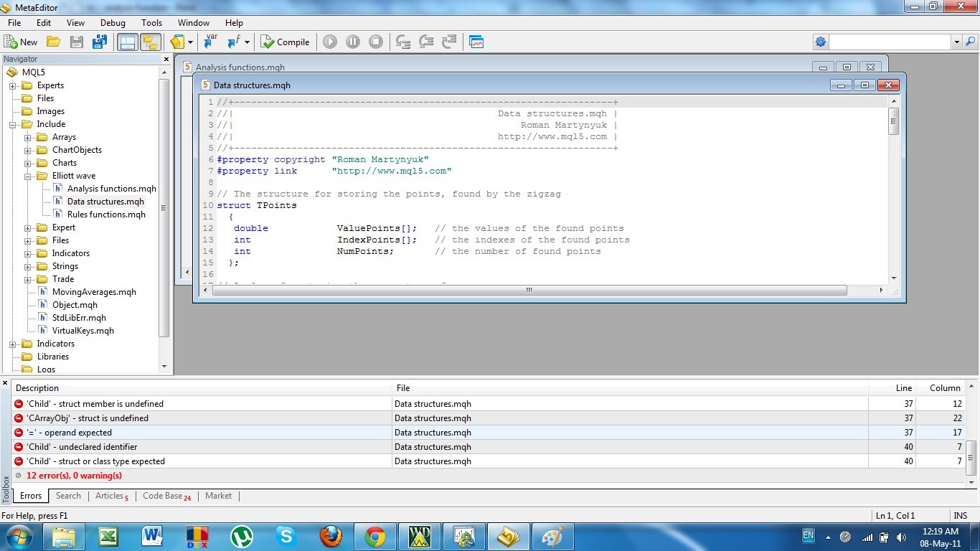980x551 pixels.
Task: Open dropdown arrow beside the reference book icon
Action: [190, 42]
